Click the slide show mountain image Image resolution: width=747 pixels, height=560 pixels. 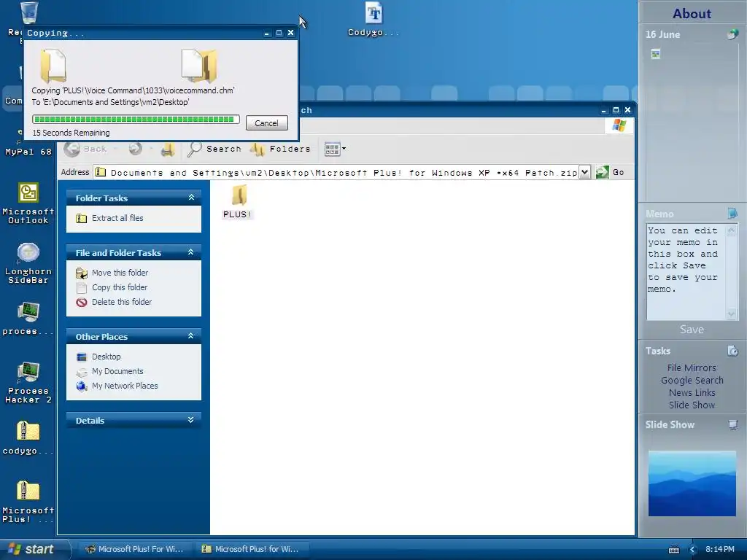click(692, 483)
